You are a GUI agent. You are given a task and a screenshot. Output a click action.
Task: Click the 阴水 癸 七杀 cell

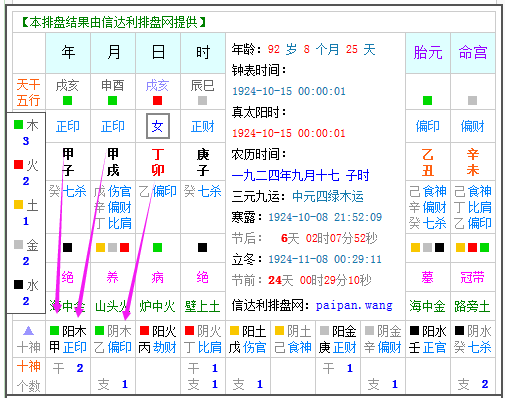point(473,339)
